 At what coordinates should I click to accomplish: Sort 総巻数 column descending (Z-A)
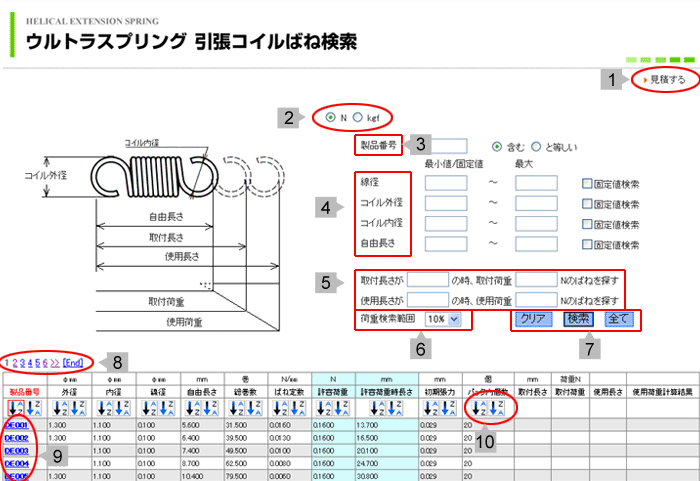click(x=254, y=408)
